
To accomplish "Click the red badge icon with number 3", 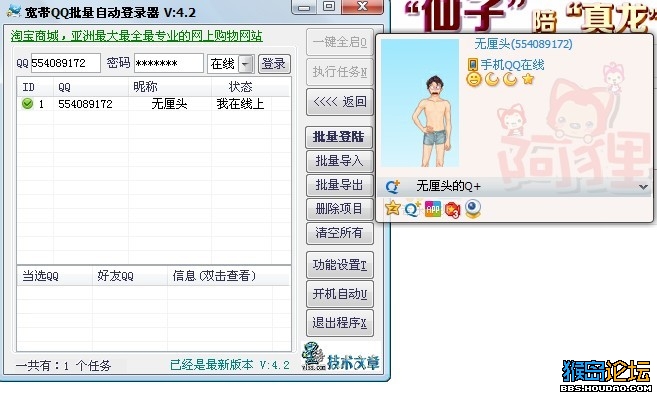I will coord(453,210).
